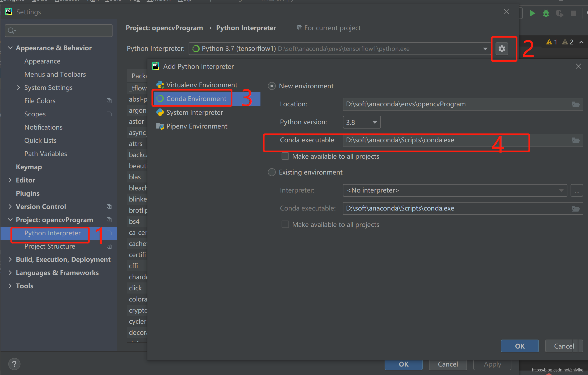Open the Appearance settings page
Viewport: 588px width, 375px height.
(x=42, y=61)
